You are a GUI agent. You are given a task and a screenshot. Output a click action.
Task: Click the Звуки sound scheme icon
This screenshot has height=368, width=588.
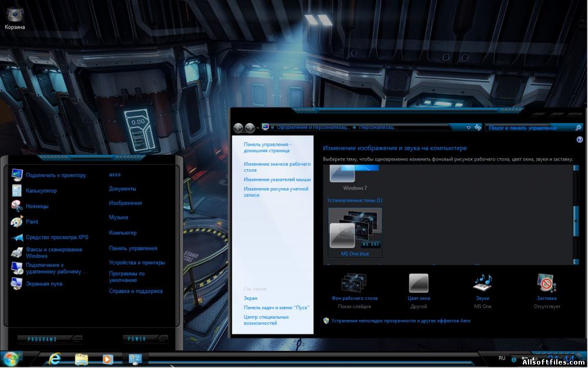click(x=482, y=283)
